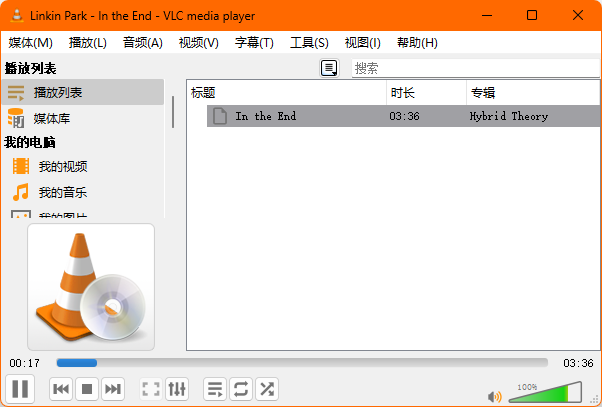Minimize the VLC window
This screenshot has width=602, height=407.
[x=487, y=15]
